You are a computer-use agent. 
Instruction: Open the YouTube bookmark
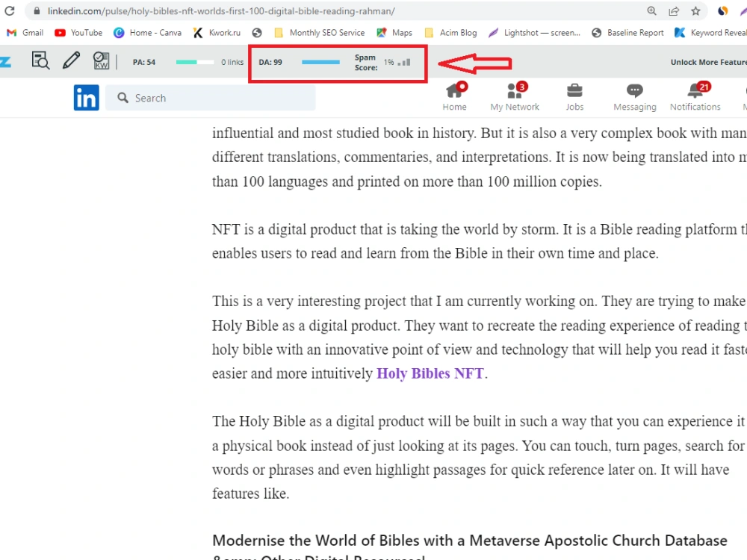(78, 32)
